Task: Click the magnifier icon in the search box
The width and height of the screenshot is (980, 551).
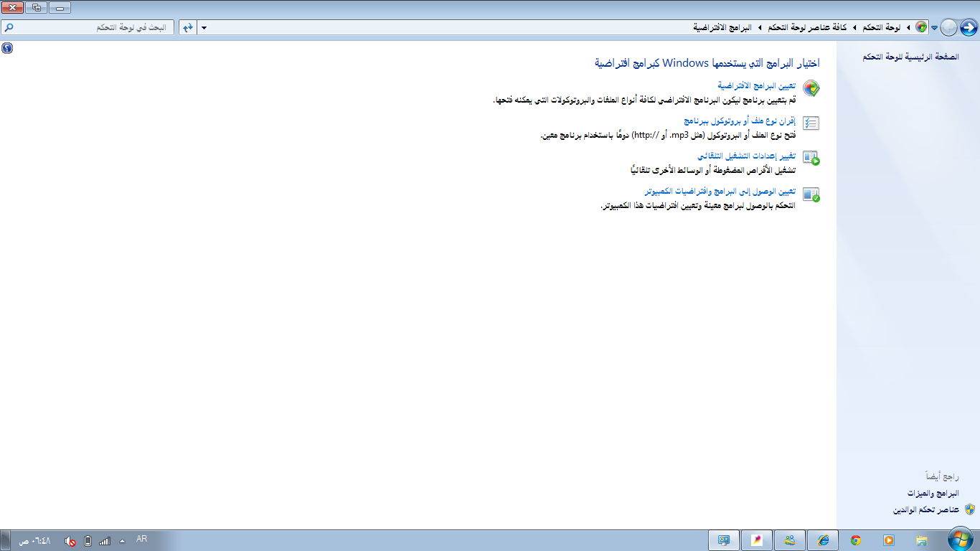Action: point(8,27)
